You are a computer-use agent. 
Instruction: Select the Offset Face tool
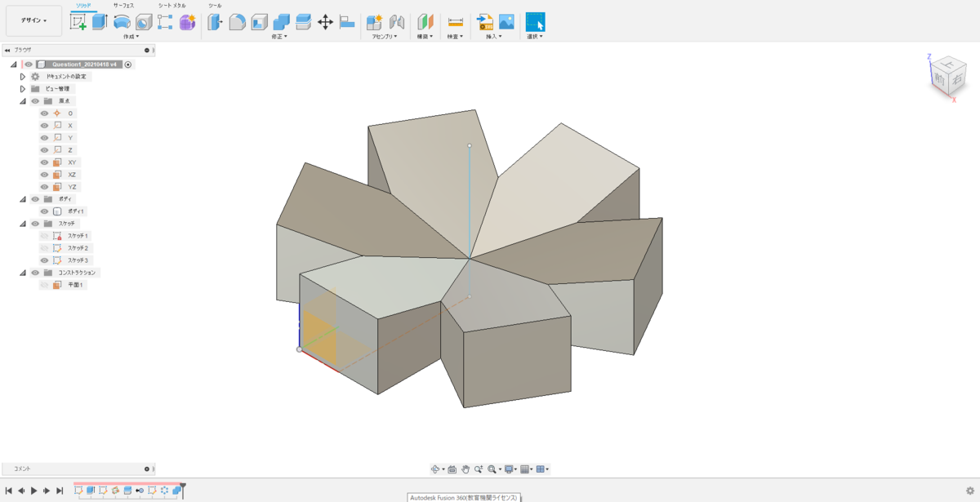click(303, 22)
